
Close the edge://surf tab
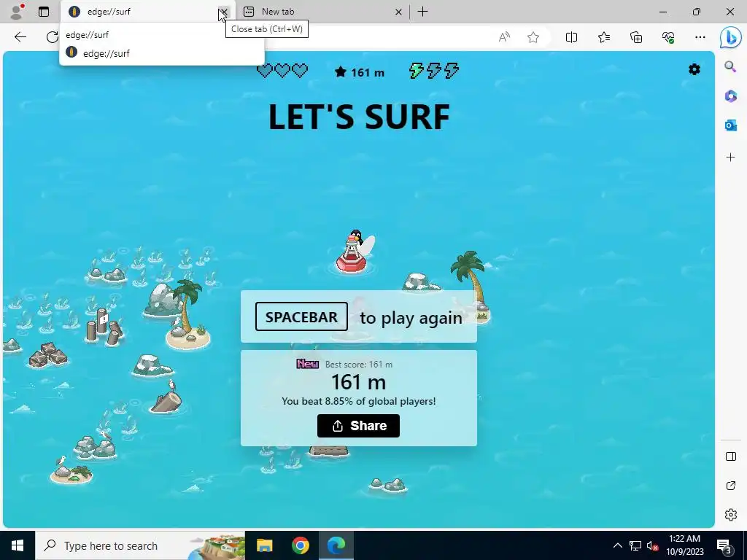(x=223, y=12)
